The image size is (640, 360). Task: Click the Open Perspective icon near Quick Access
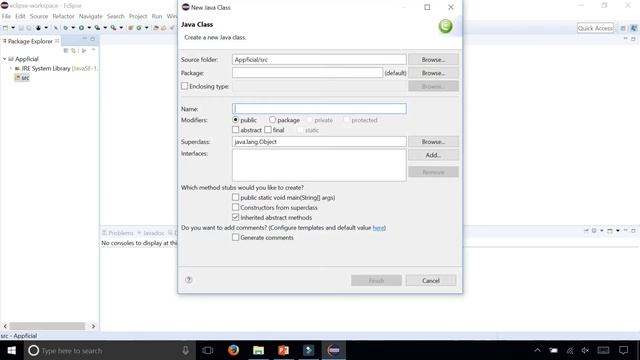[x=623, y=28]
